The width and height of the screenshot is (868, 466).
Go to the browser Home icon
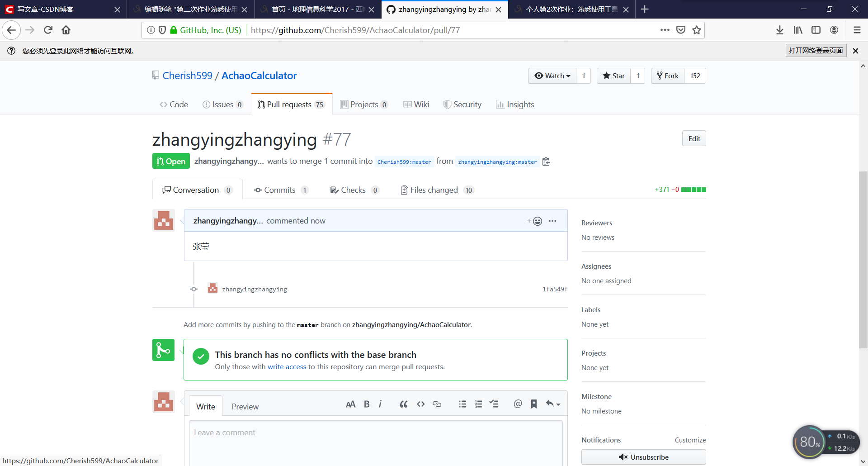point(66,30)
